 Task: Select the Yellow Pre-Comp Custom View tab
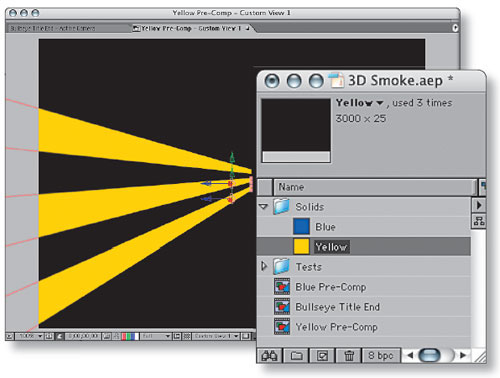[192, 28]
